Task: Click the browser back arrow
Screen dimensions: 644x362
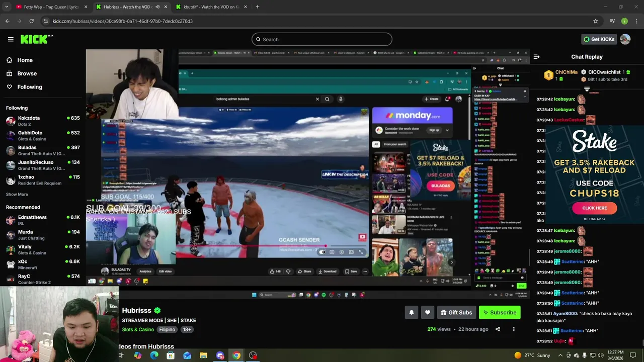Action: point(7,21)
